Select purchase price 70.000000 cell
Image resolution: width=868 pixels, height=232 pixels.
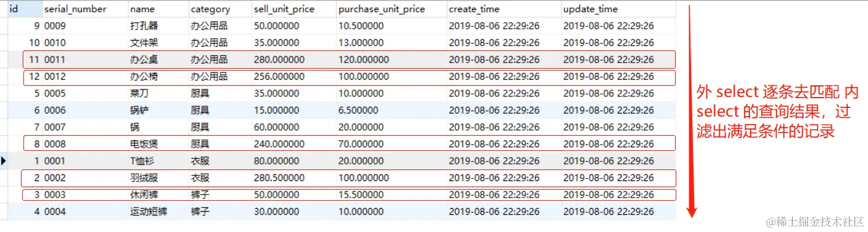[x=391, y=144]
